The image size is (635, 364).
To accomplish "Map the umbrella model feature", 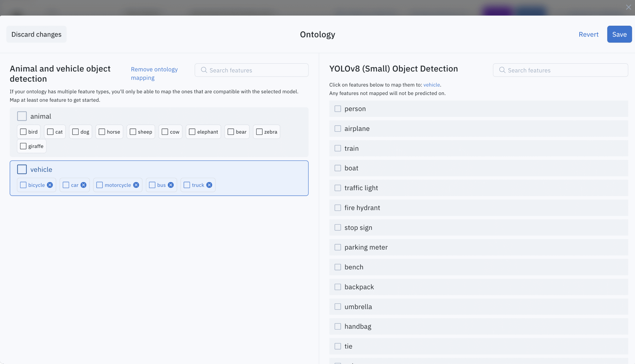I will click(x=479, y=307).
